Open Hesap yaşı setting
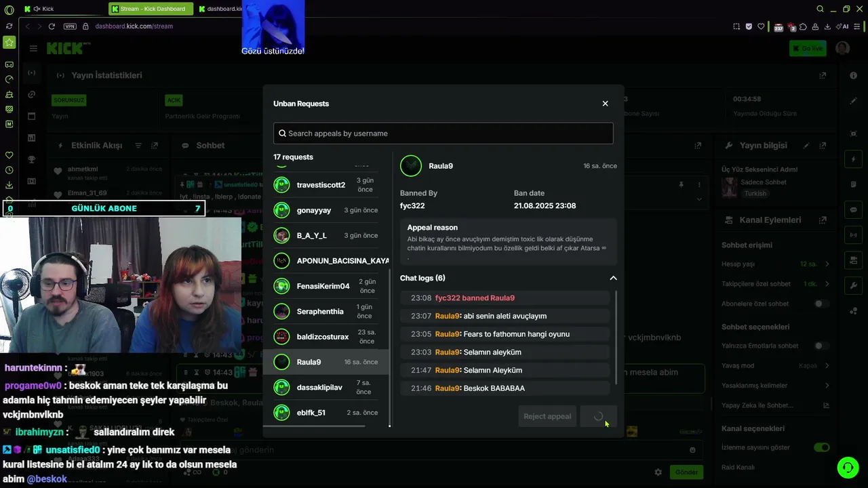Viewport: 868px width, 488px height. [x=776, y=264]
